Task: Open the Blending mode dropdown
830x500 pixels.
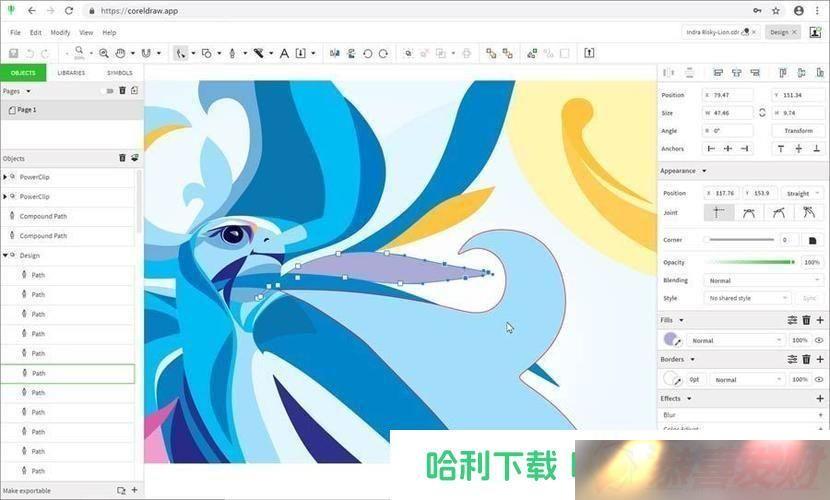Action: coord(763,280)
